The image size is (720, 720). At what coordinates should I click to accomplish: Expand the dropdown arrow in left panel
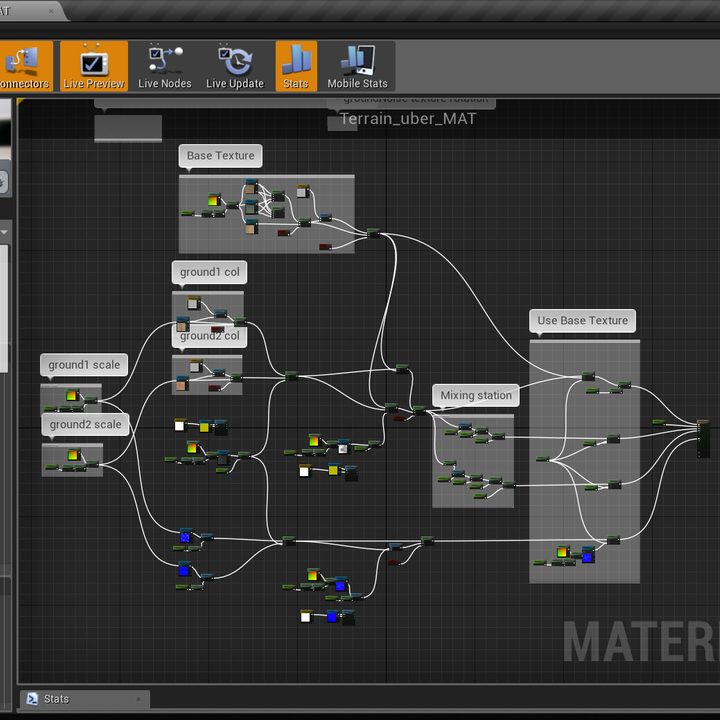pos(4,232)
